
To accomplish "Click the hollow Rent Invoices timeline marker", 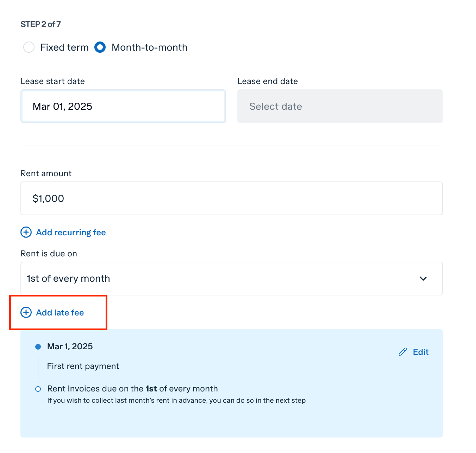I will pyautogui.click(x=38, y=389).
